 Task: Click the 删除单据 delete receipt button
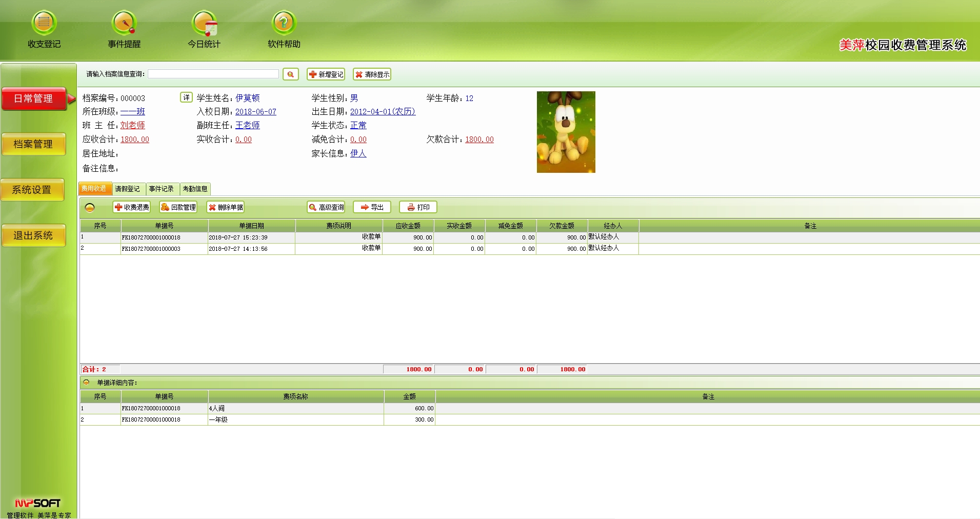click(226, 207)
